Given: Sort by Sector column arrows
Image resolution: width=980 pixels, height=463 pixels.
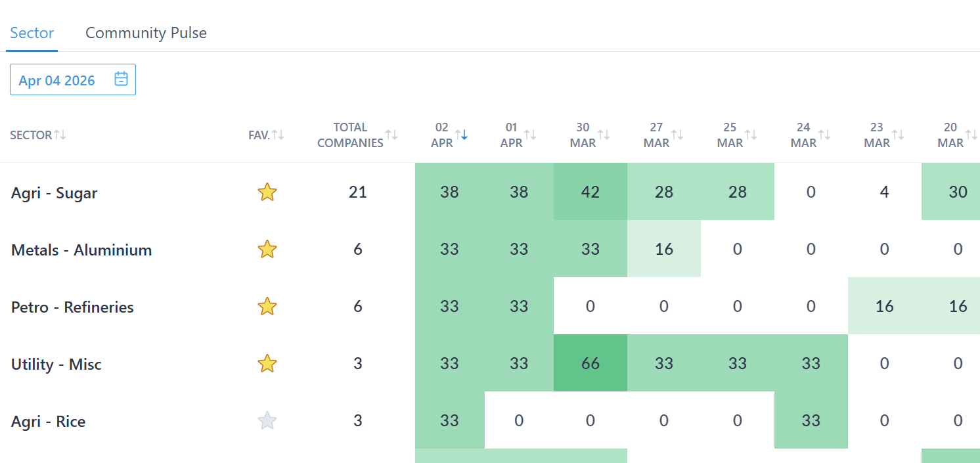Looking at the screenshot, I should coord(60,135).
